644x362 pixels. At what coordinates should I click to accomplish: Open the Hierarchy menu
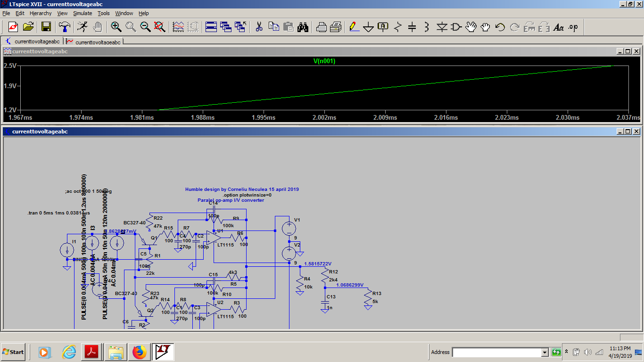tap(41, 13)
